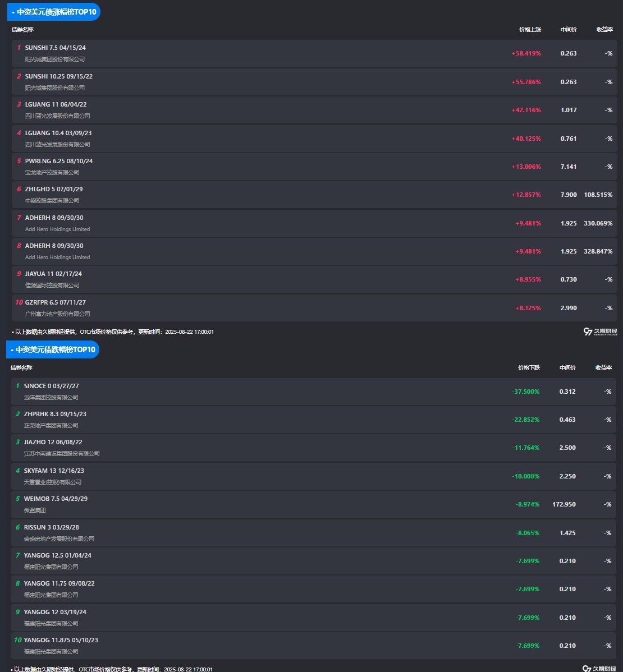Open the ZHPRHK 8.3 09/15/23 bond
The height and width of the screenshot is (672, 623).
point(56,415)
